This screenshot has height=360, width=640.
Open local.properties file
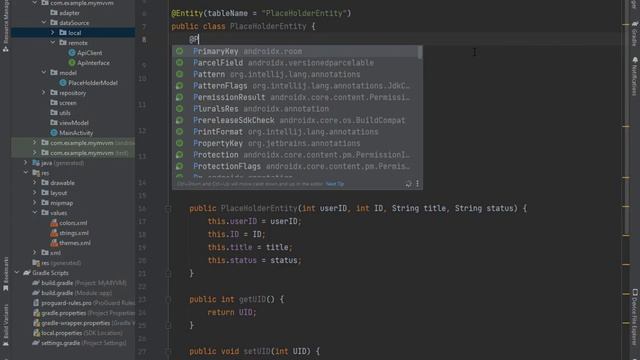pos(78,333)
